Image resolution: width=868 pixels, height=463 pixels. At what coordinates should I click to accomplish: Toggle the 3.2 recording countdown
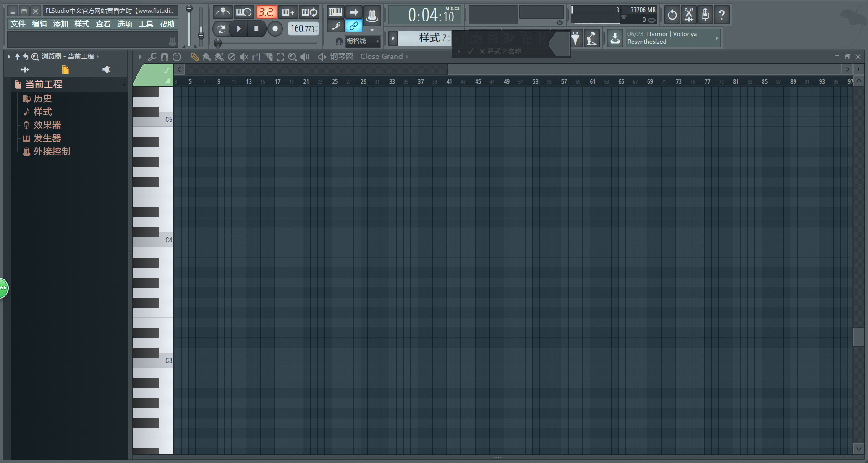coord(267,12)
